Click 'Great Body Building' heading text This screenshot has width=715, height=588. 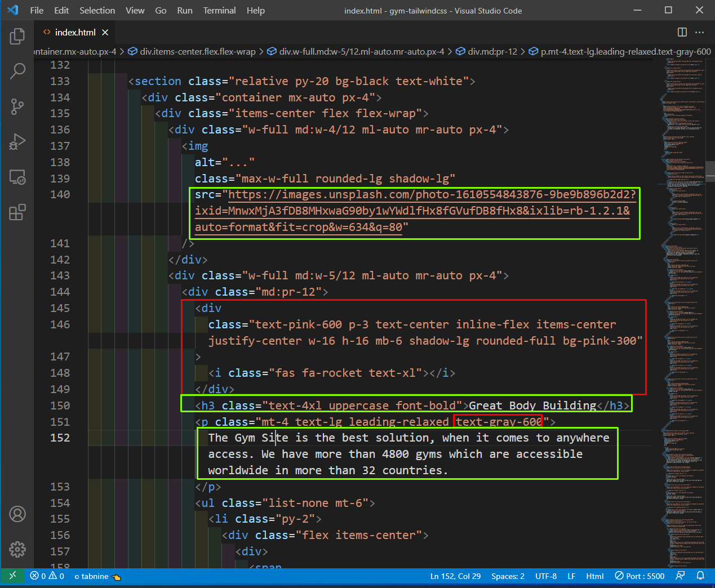coord(532,406)
